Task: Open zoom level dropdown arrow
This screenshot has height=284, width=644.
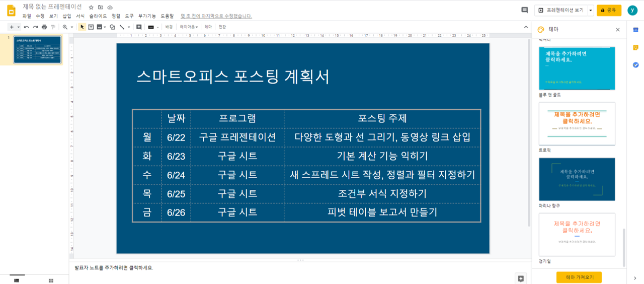Action: 71,27
